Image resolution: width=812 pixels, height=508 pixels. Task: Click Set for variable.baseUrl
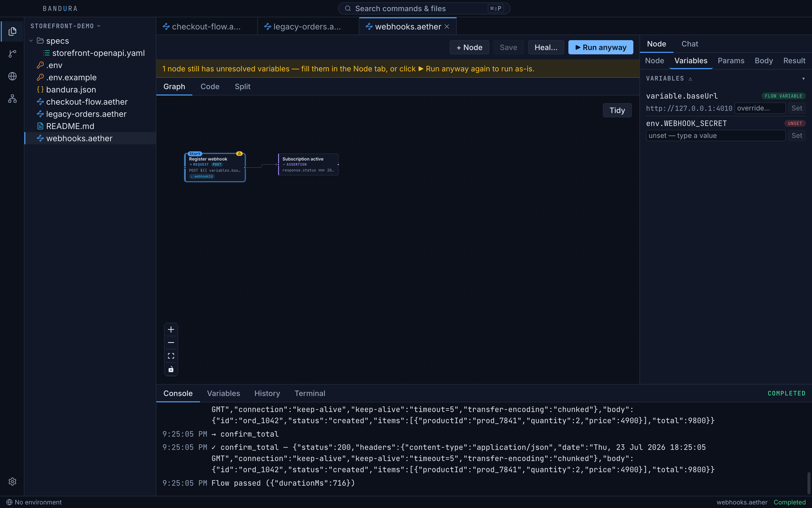coord(797,108)
